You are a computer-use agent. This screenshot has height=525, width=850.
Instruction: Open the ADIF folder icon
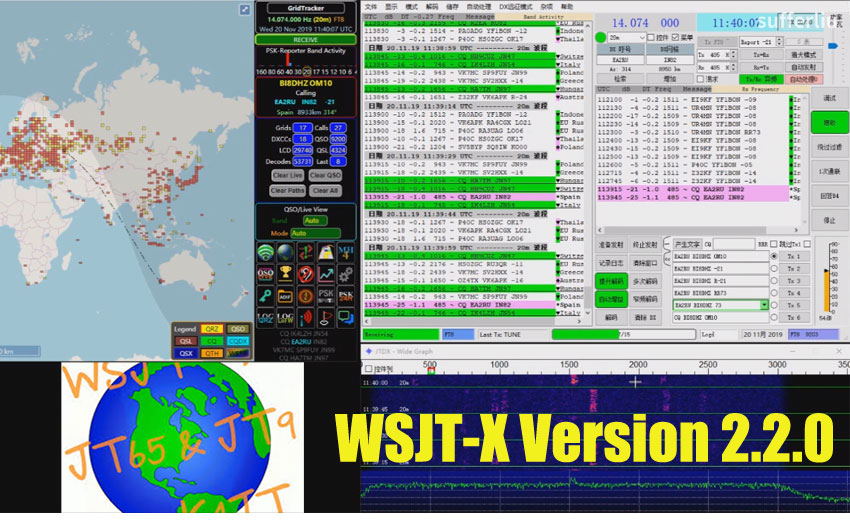285,296
